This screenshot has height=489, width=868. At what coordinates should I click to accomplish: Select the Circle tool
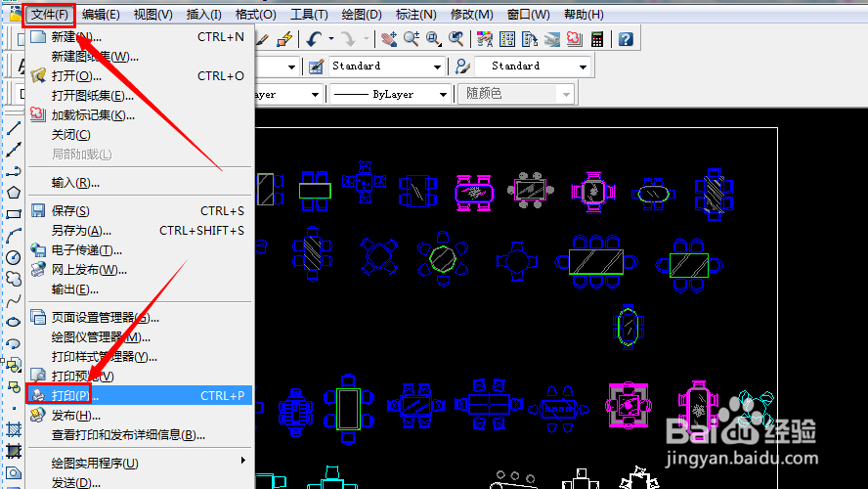tap(14, 257)
